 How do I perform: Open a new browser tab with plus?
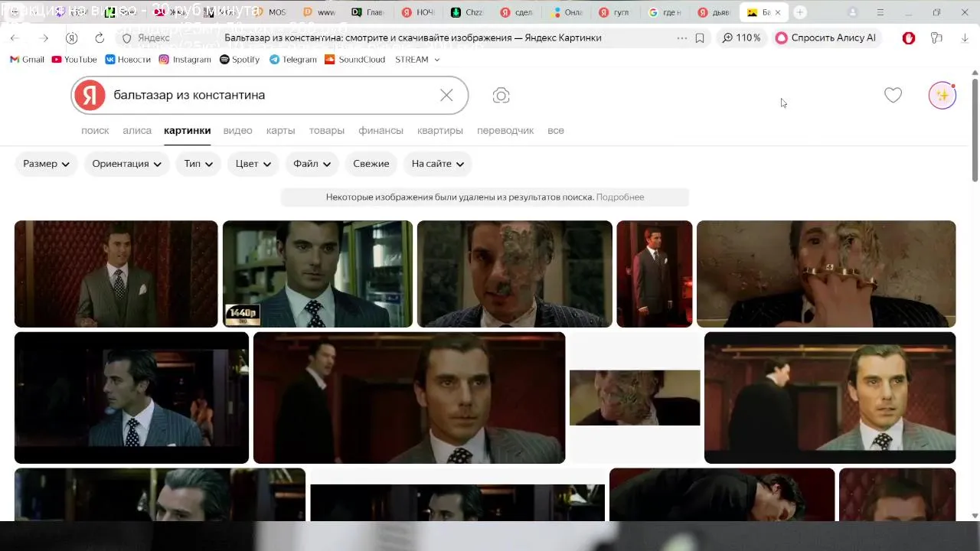pos(800,12)
